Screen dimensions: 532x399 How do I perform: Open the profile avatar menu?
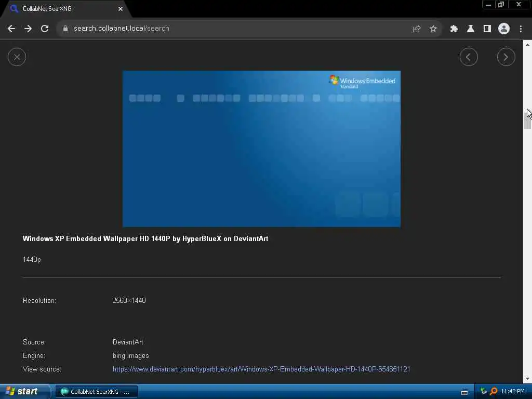[x=504, y=29]
